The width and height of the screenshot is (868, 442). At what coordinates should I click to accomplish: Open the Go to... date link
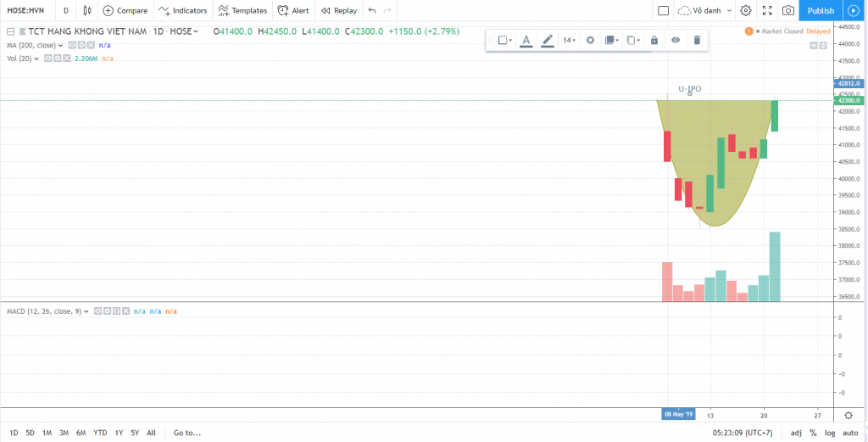pyautogui.click(x=186, y=433)
